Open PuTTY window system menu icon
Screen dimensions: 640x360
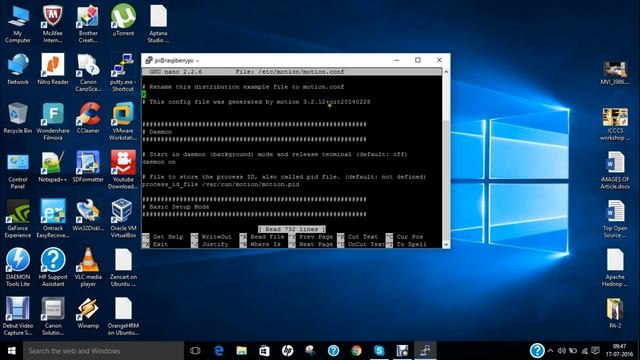tap(149, 60)
